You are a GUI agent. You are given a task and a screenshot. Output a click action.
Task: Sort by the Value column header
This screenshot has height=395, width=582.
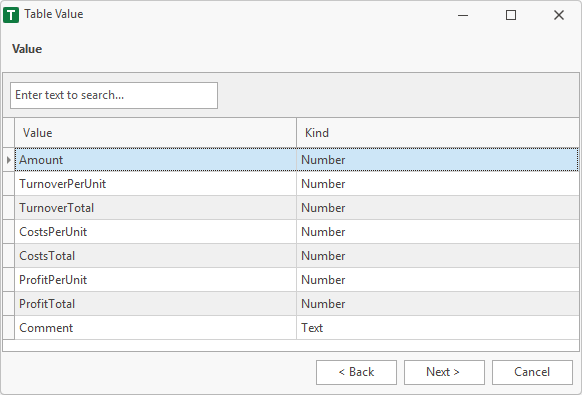click(x=156, y=133)
